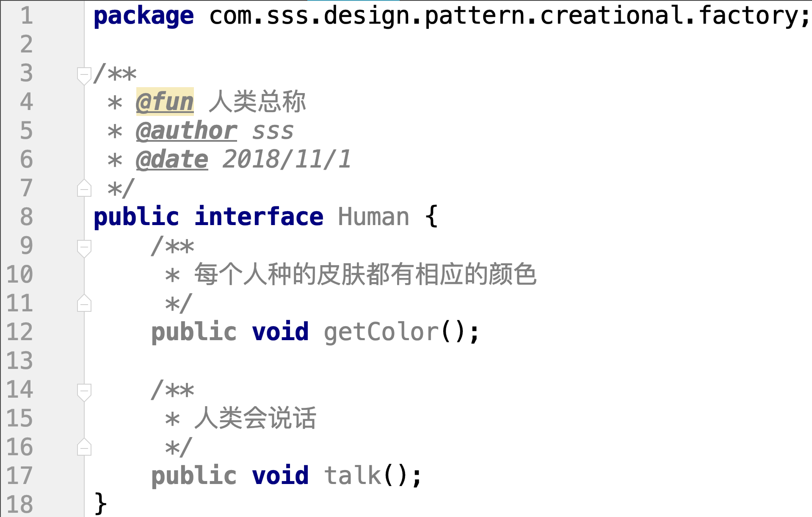812x517 pixels.
Task: Collapse the class Javadoc fold at line 3
Action: pyautogui.click(x=84, y=74)
